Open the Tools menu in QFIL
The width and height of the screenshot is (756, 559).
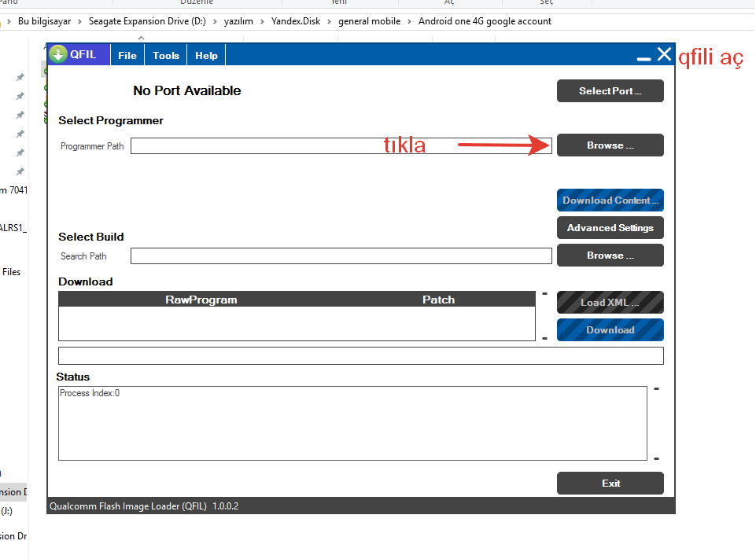tap(166, 55)
